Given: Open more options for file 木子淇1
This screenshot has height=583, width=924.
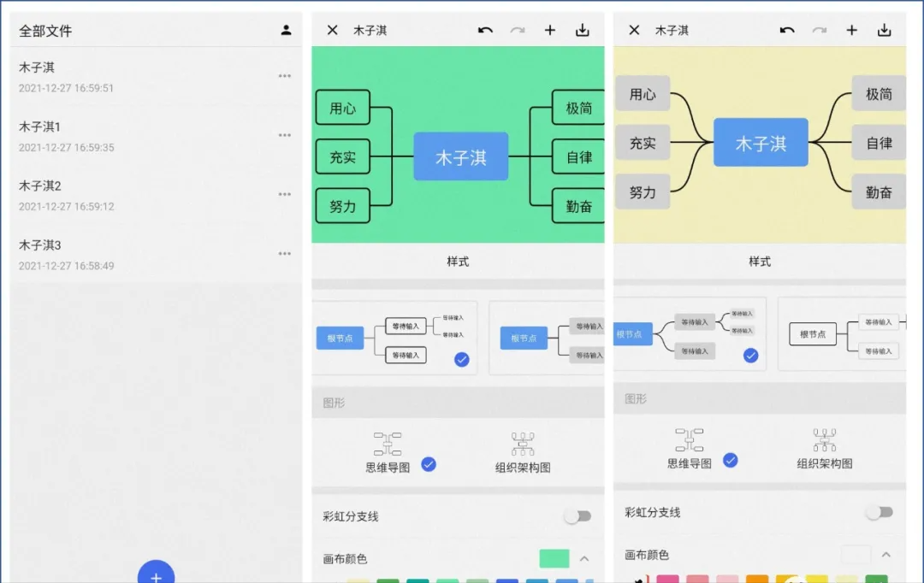Looking at the screenshot, I should click(285, 135).
